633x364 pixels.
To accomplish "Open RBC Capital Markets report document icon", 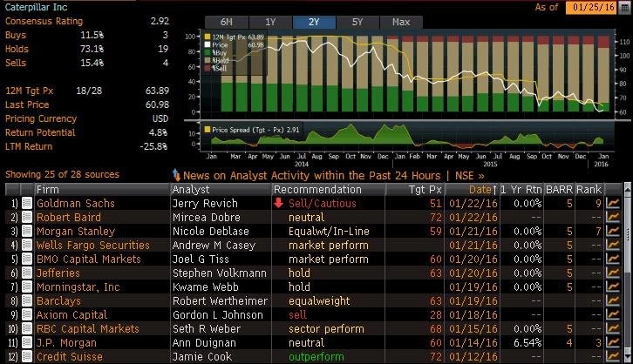I will [x=27, y=329].
